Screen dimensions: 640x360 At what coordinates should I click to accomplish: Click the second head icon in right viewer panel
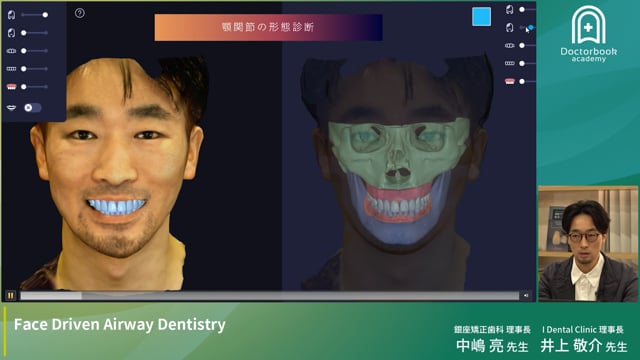pos(509,27)
